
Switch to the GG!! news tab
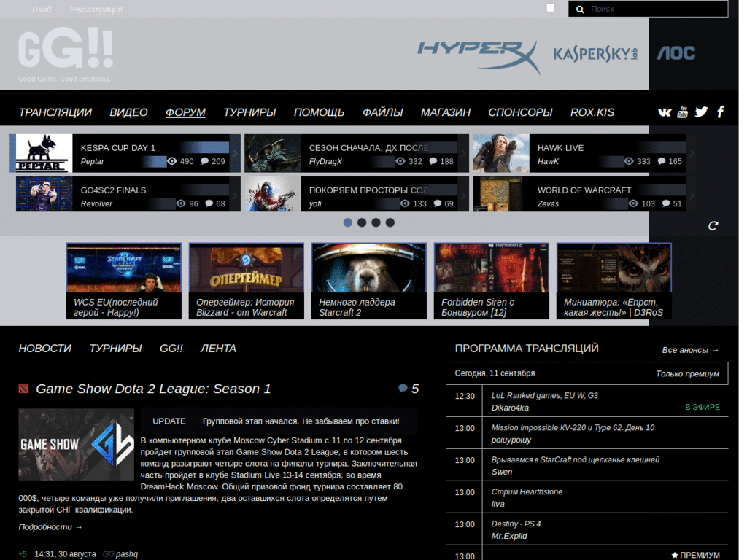[x=171, y=349]
